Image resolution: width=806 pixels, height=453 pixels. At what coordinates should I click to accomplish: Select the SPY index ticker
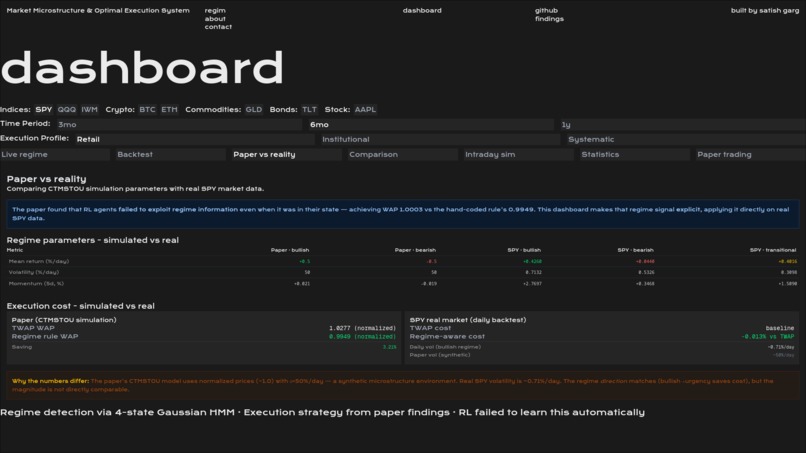[x=44, y=110]
